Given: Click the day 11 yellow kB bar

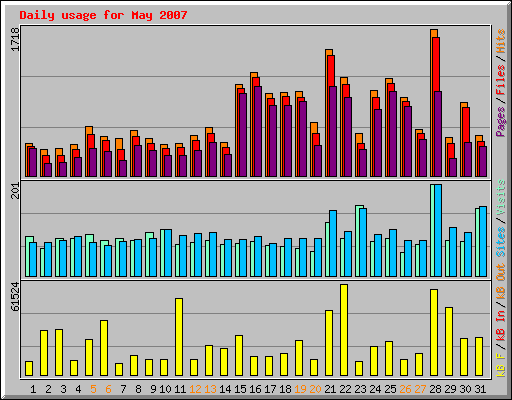Looking at the screenshot, I should 179,337.
